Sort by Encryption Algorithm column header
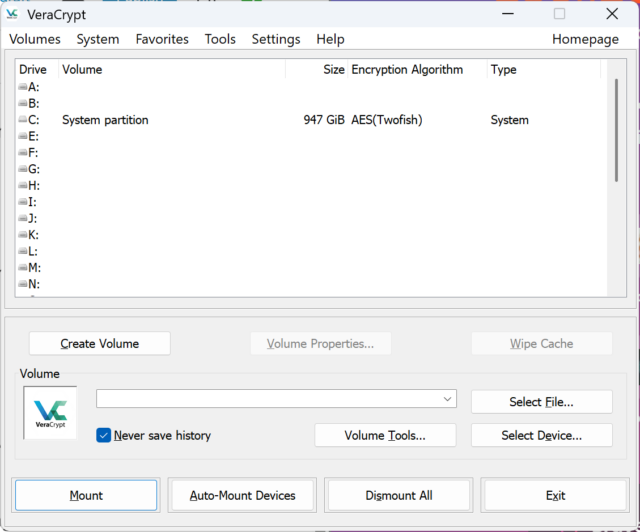This screenshot has width=640, height=532. [417, 69]
